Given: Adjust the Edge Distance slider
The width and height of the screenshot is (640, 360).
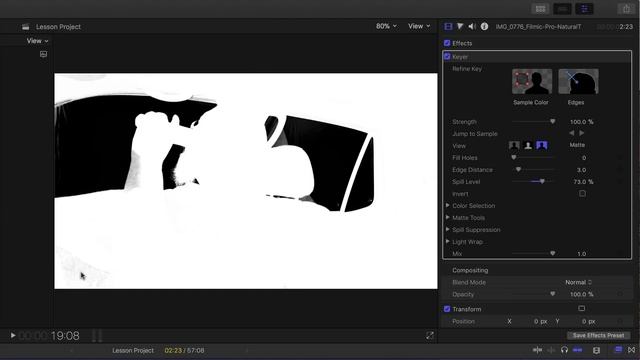Looking at the screenshot, I should (518, 169).
